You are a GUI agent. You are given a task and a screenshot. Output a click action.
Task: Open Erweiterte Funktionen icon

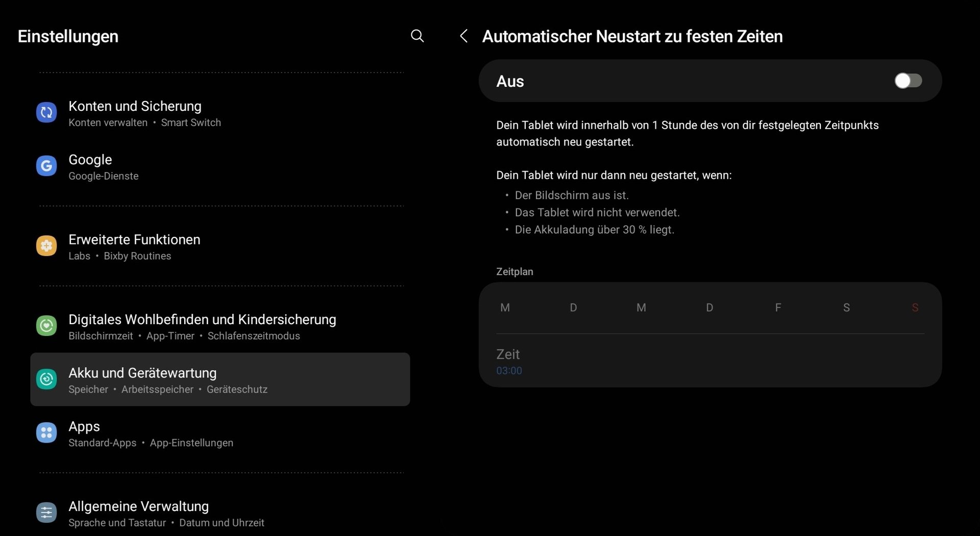click(46, 246)
